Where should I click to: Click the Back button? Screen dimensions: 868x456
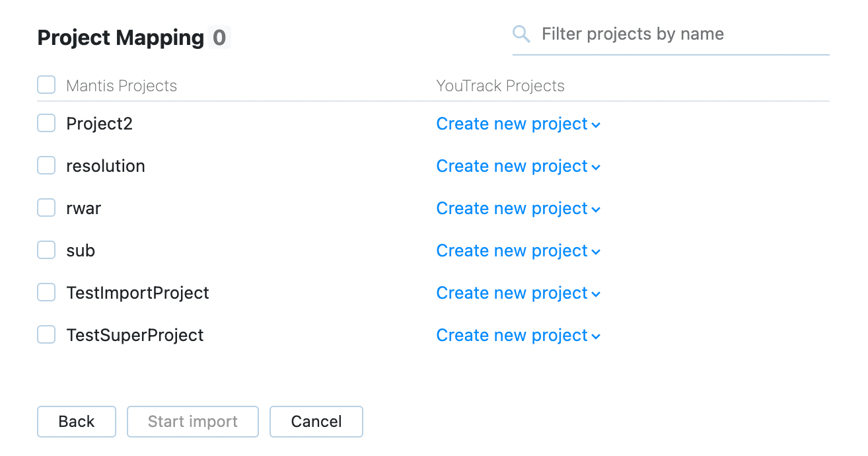(x=76, y=421)
